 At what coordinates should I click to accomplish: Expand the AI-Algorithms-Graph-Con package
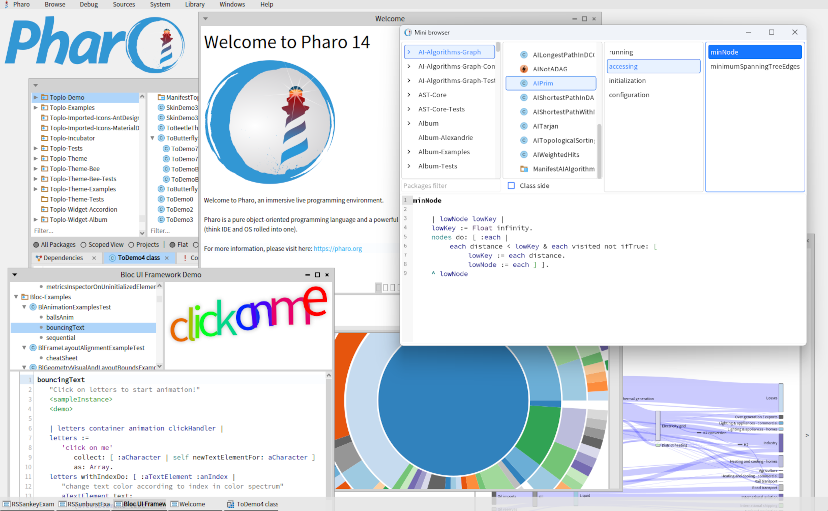coord(409,67)
